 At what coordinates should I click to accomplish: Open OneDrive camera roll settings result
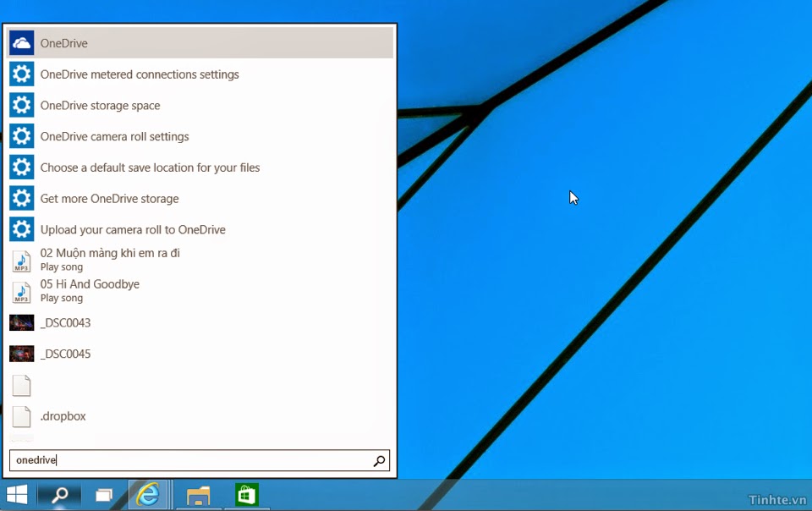[114, 137]
